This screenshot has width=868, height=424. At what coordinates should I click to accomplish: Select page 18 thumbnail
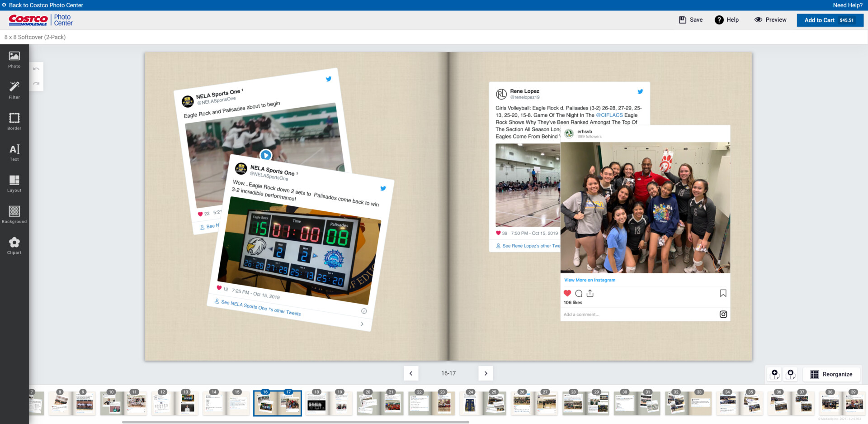pyautogui.click(x=317, y=403)
